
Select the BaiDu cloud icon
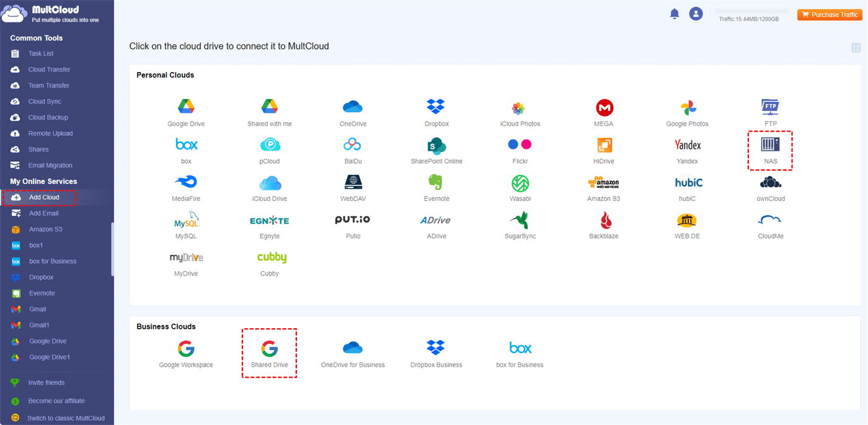(352, 145)
